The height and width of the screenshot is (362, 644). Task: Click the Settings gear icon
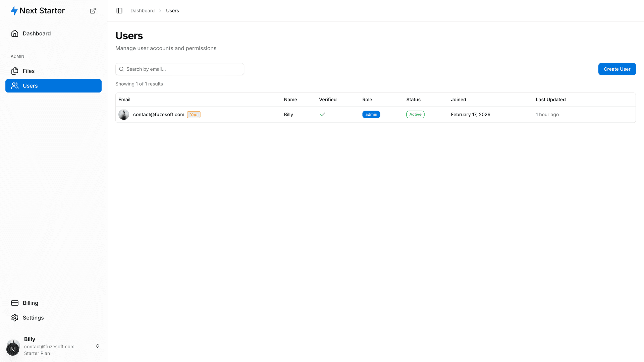15,318
